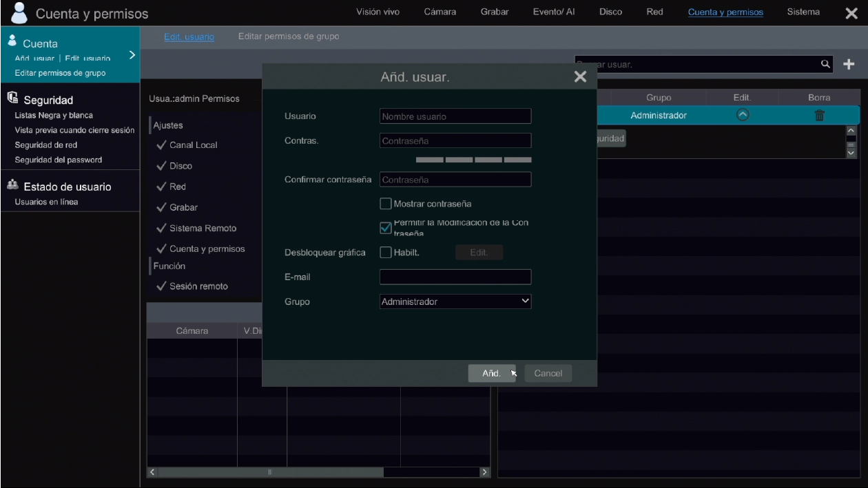Close the Añd. usuar. dialog with X
Viewport: 868px width, 488px height.
point(580,76)
